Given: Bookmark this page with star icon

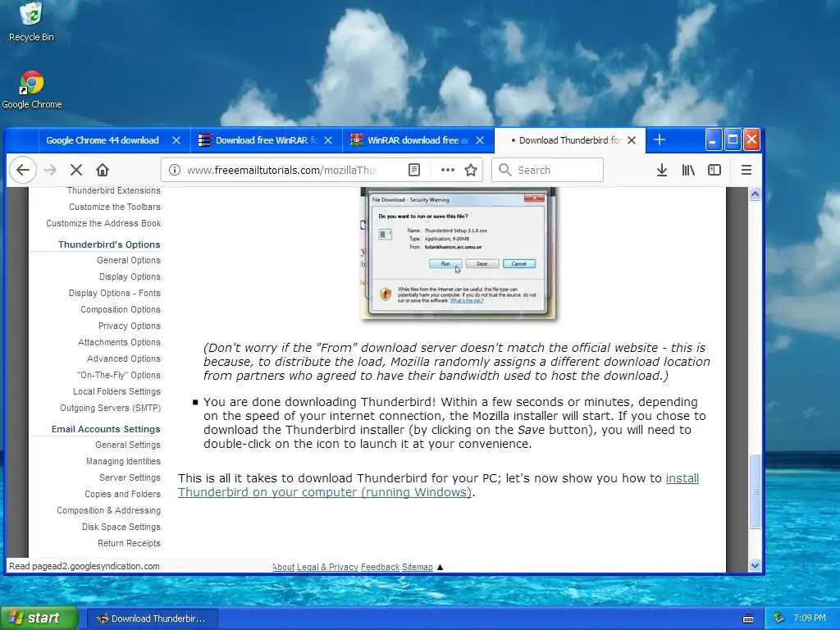Looking at the screenshot, I should pos(471,171).
